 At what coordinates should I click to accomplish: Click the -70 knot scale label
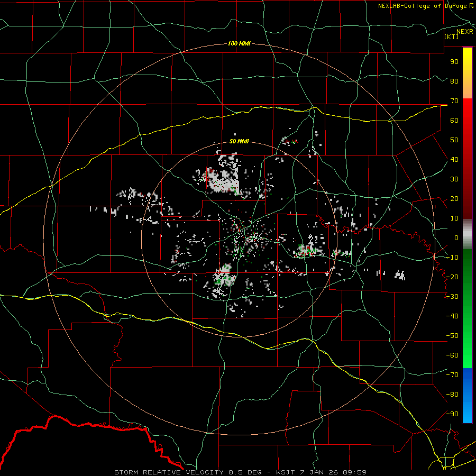[452, 375]
